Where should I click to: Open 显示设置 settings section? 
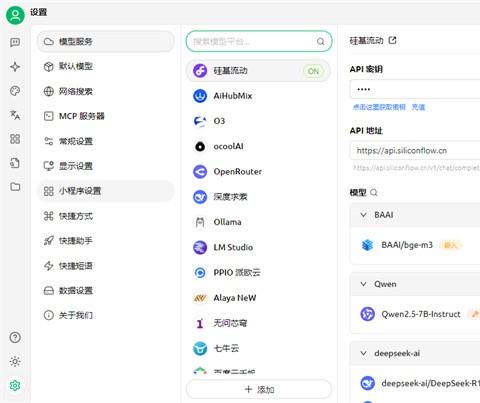[105, 166]
